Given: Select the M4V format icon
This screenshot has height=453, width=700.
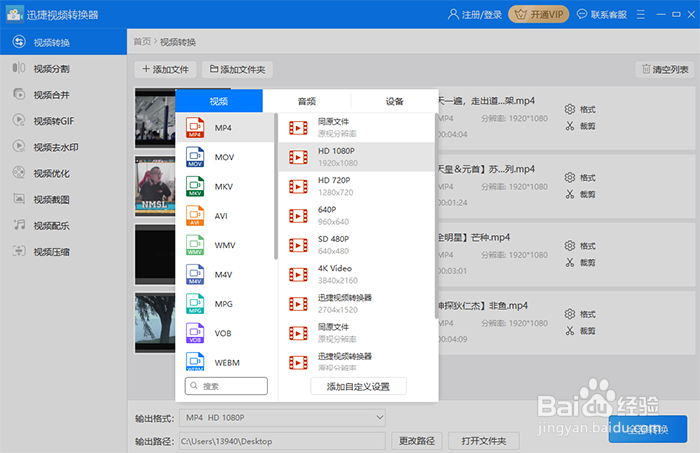Looking at the screenshot, I should pos(195,274).
